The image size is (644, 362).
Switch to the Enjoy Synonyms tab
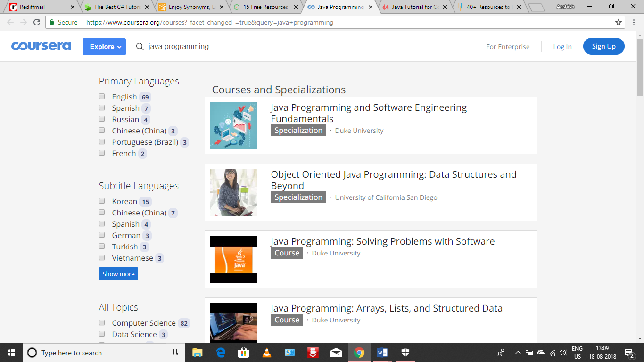(190, 7)
